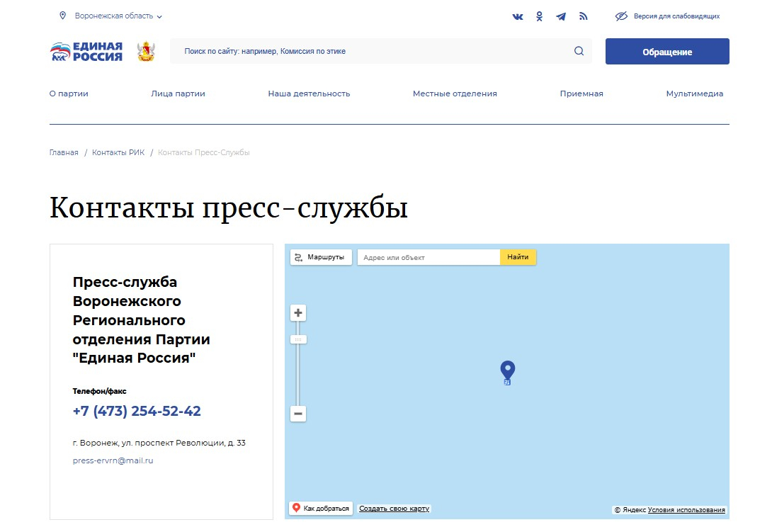Open the Наша деятельность menu
The image size is (772, 532).
(x=310, y=94)
